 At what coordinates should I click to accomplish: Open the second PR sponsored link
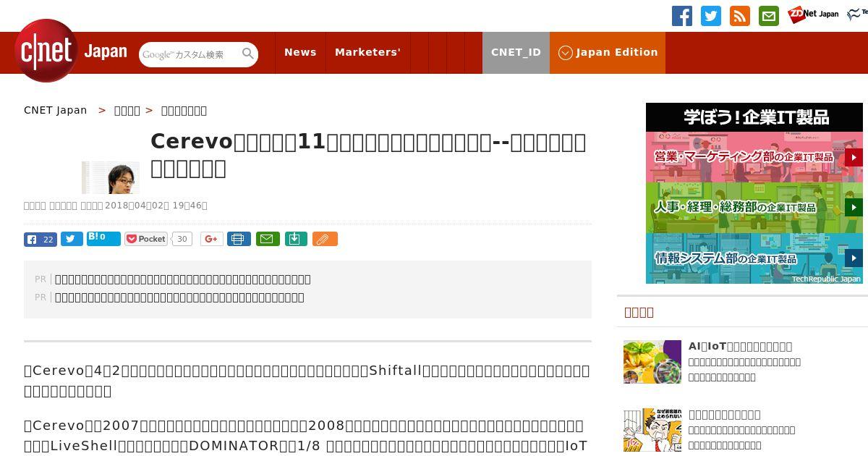pyautogui.click(x=179, y=297)
